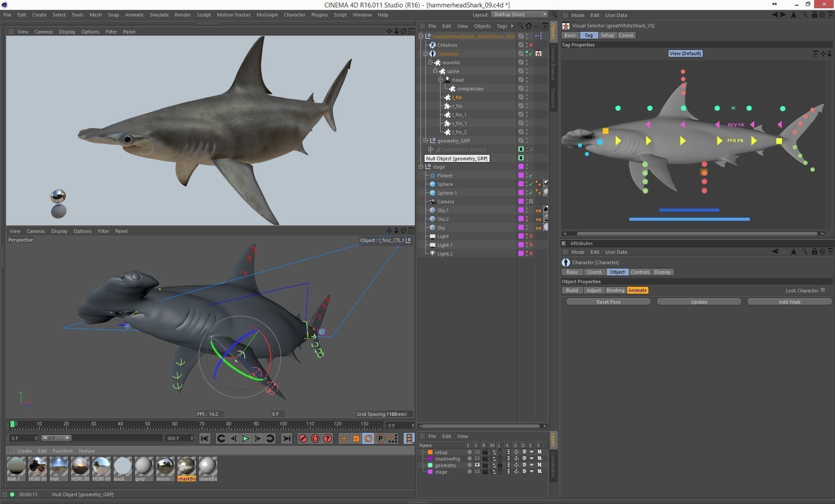Expand the Subdivision Surface node
This screenshot has height=504, width=835.
tap(431, 149)
